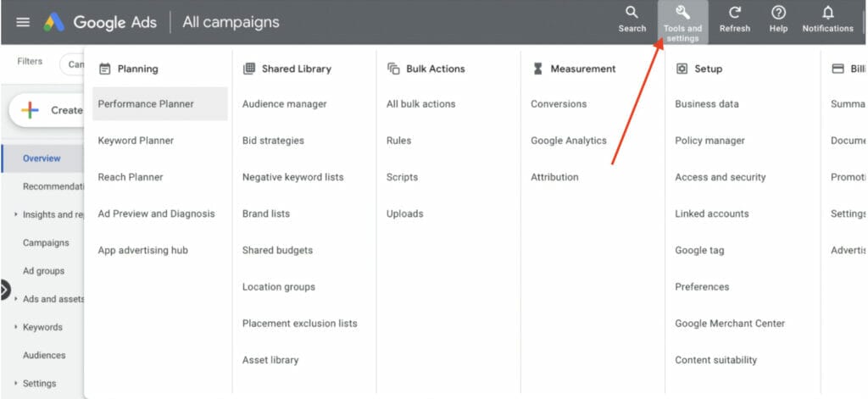Expand the Insights and reports section
This screenshot has height=399, width=868.
pos(16,214)
